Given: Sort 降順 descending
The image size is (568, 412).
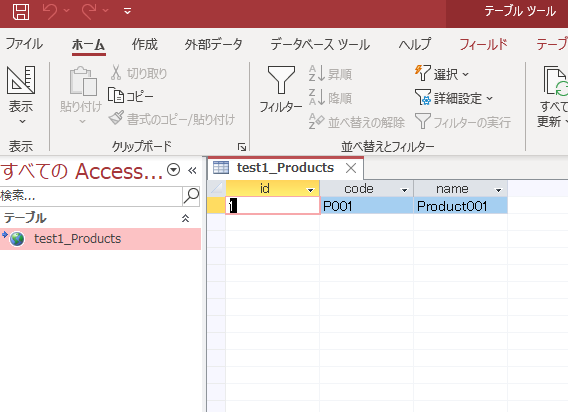Looking at the screenshot, I should click(x=330, y=98).
